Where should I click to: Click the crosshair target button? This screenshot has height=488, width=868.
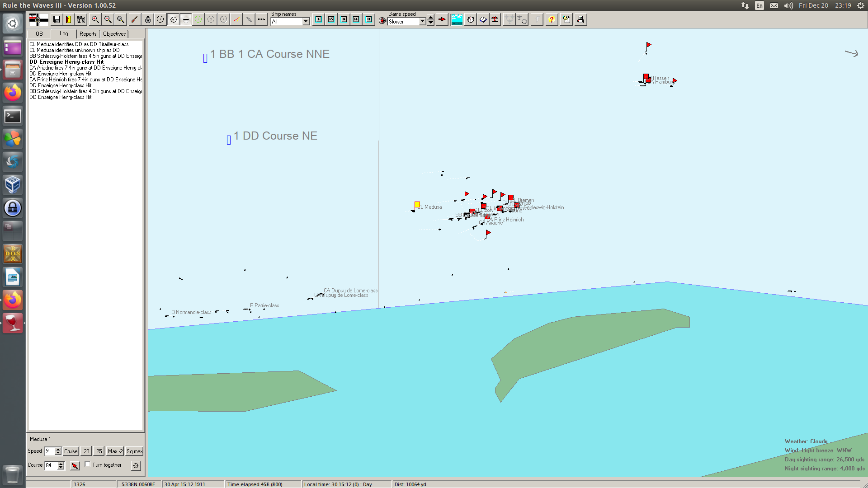click(x=136, y=465)
